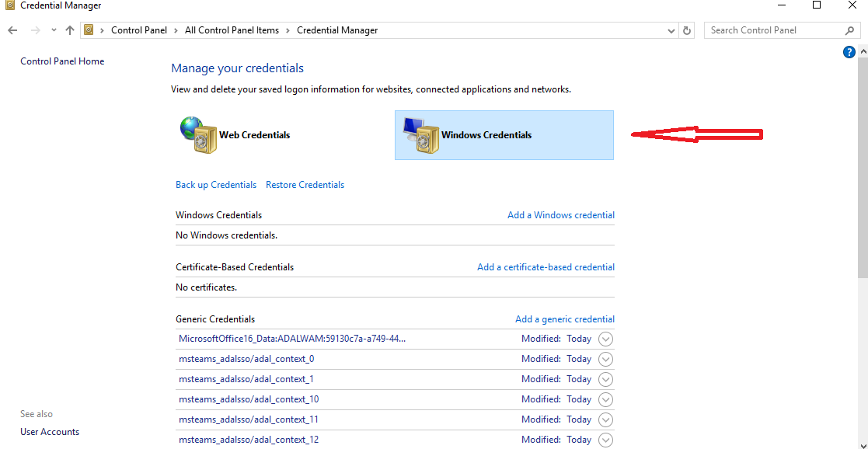Click the Credential Manager title bar icon
This screenshot has width=868, height=449.
coord(9,5)
